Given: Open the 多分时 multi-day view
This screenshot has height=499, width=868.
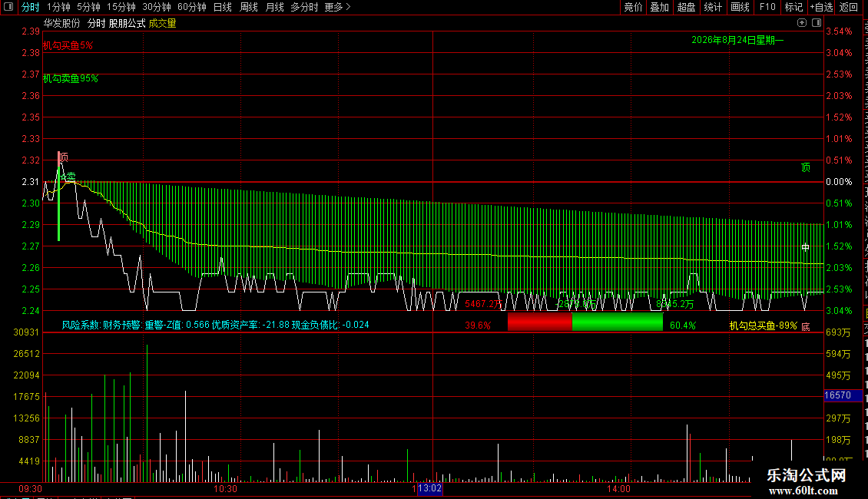Looking at the screenshot, I should tap(304, 7).
